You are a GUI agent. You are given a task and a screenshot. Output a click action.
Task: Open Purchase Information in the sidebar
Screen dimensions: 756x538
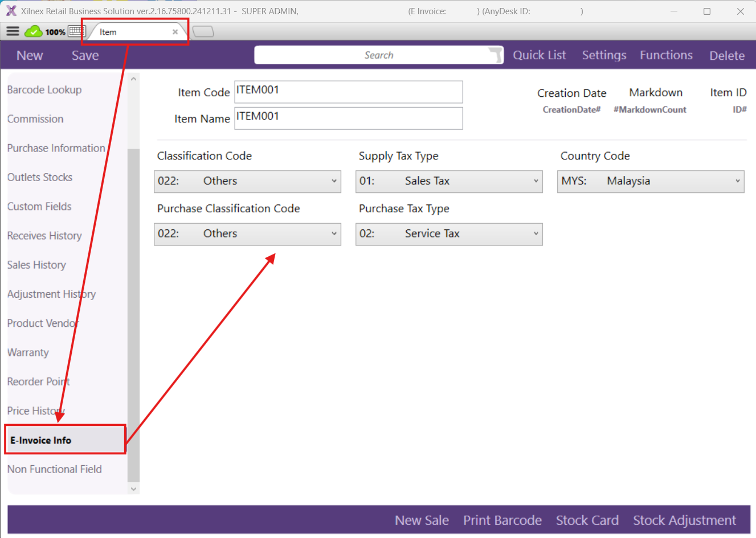(56, 148)
